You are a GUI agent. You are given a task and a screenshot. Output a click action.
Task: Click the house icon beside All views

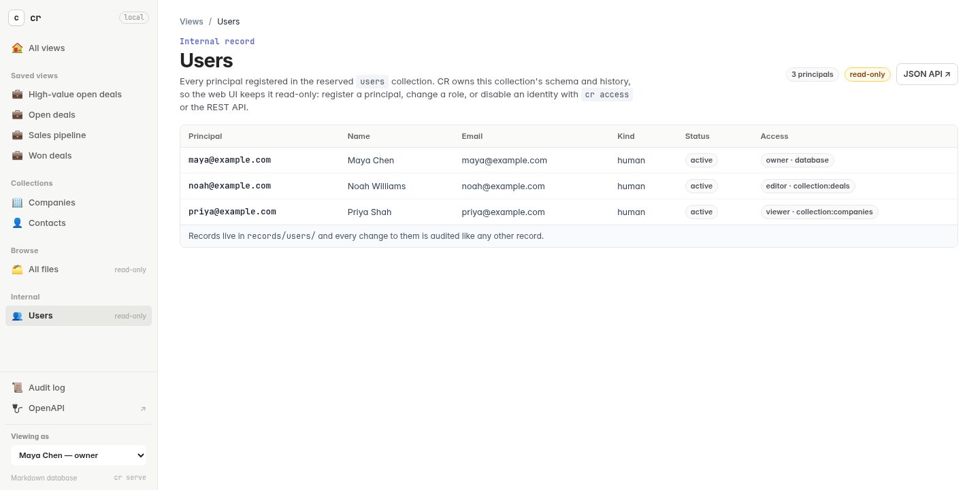tap(17, 48)
